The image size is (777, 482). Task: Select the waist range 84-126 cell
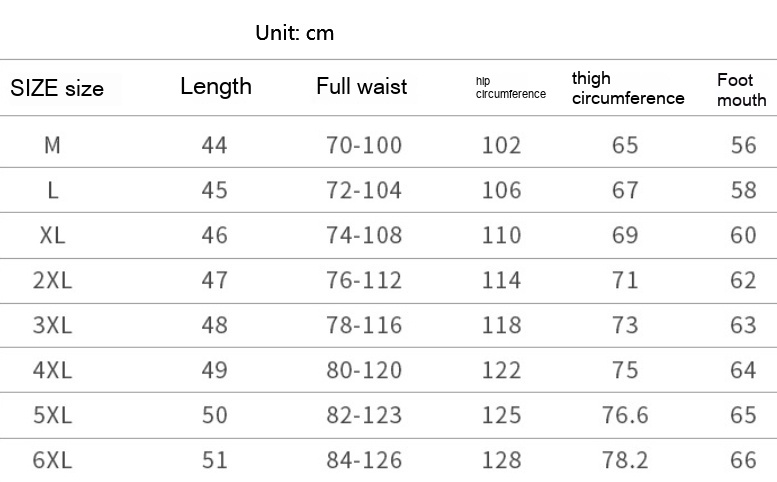tap(364, 460)
